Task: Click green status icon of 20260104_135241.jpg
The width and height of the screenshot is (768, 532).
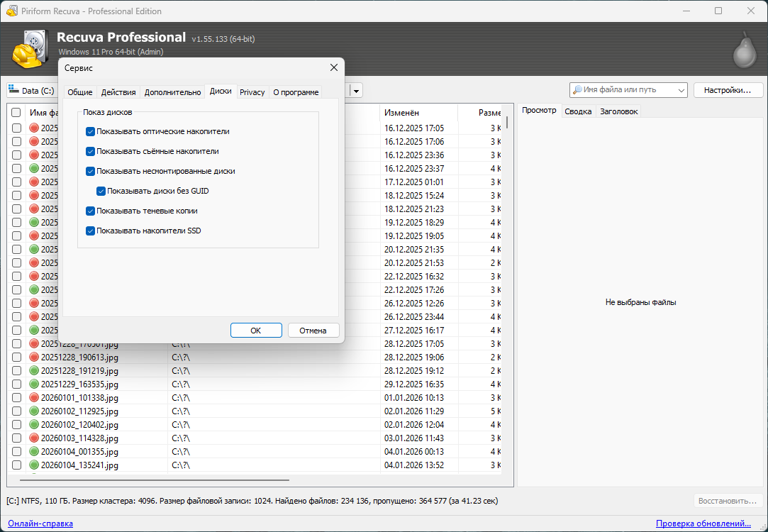Action: pos(34,465)
